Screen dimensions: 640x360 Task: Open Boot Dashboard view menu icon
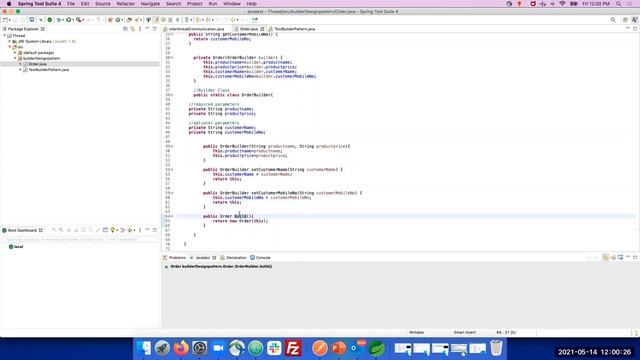point(140,230)
